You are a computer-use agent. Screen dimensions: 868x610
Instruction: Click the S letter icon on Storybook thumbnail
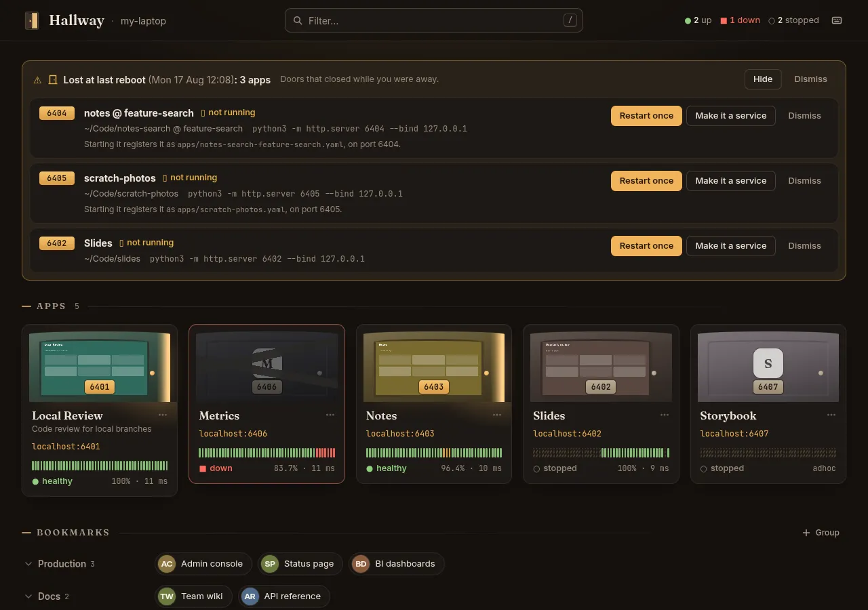click(768, 363)
